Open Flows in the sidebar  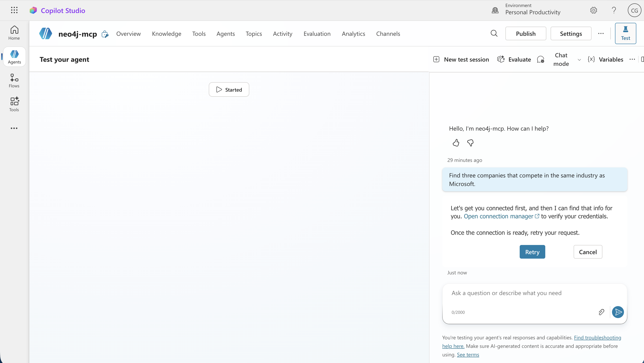point(14,81)
